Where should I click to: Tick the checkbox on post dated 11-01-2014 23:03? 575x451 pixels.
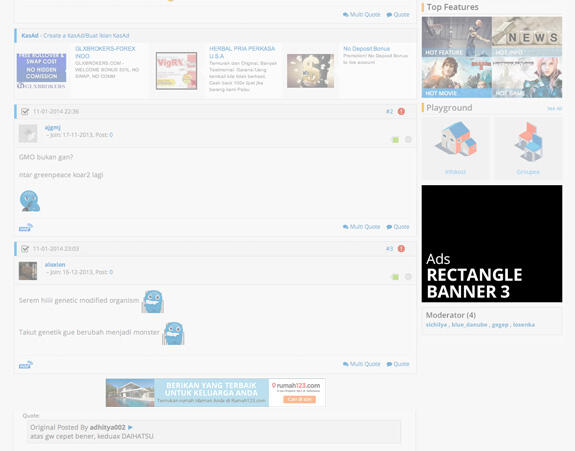(25, 249)
